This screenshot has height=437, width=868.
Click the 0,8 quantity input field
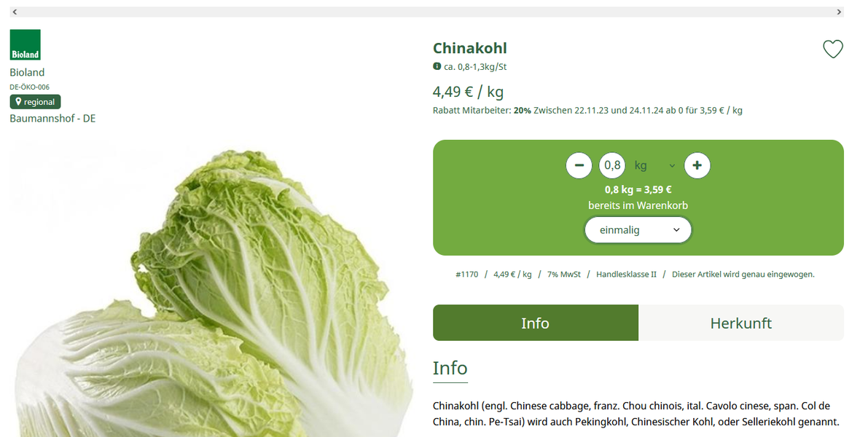[x=612, y=165]
